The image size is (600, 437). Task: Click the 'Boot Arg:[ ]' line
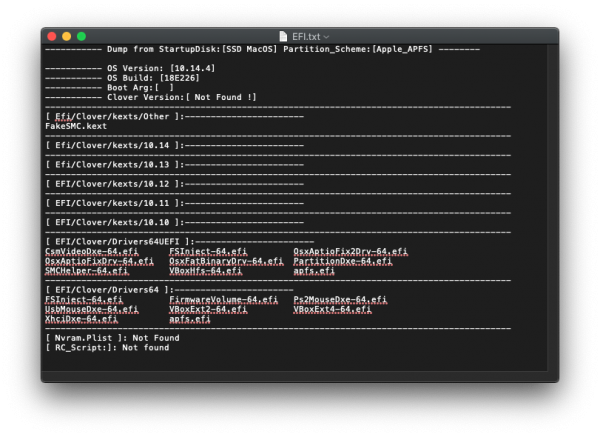(140, 87)
